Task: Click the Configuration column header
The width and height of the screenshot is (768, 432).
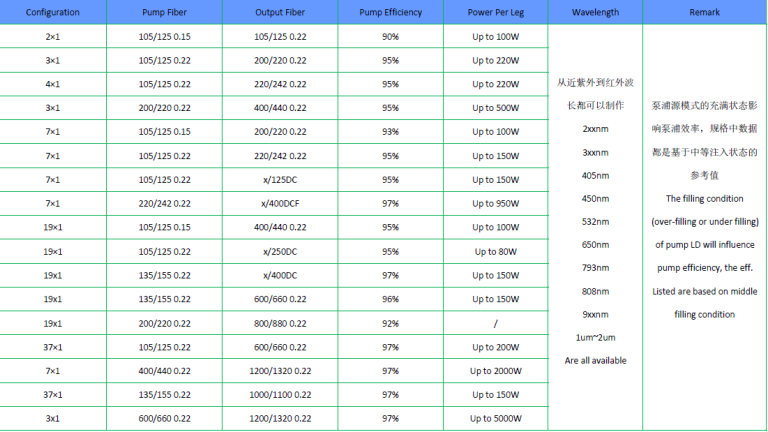Action: (x=53, y=12)
